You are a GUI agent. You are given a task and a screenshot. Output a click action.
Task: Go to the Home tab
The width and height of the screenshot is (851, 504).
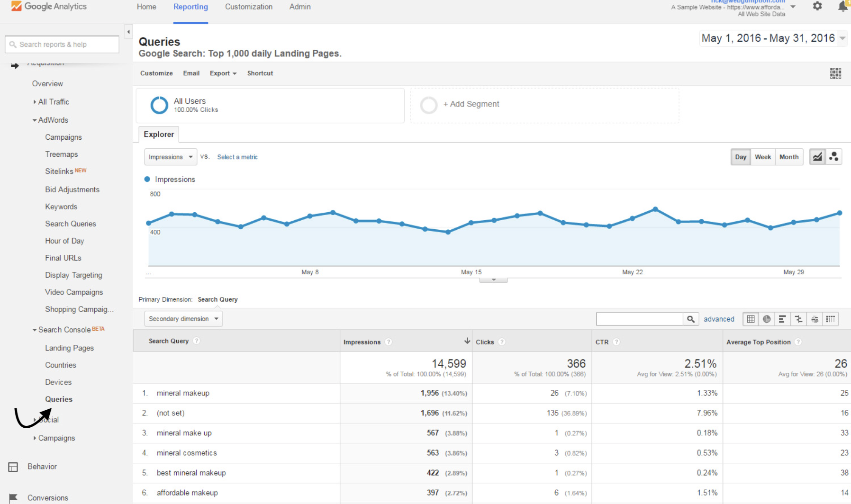[146, 7]
